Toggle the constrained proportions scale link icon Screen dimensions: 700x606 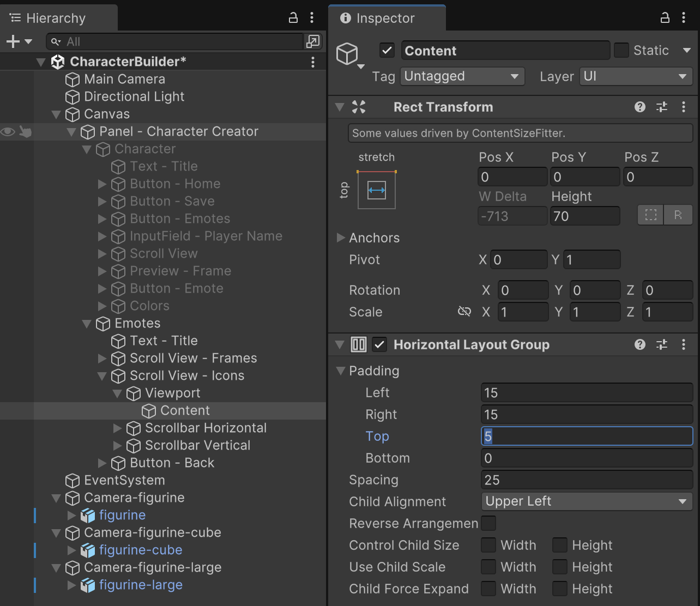(x=464, y=312)
